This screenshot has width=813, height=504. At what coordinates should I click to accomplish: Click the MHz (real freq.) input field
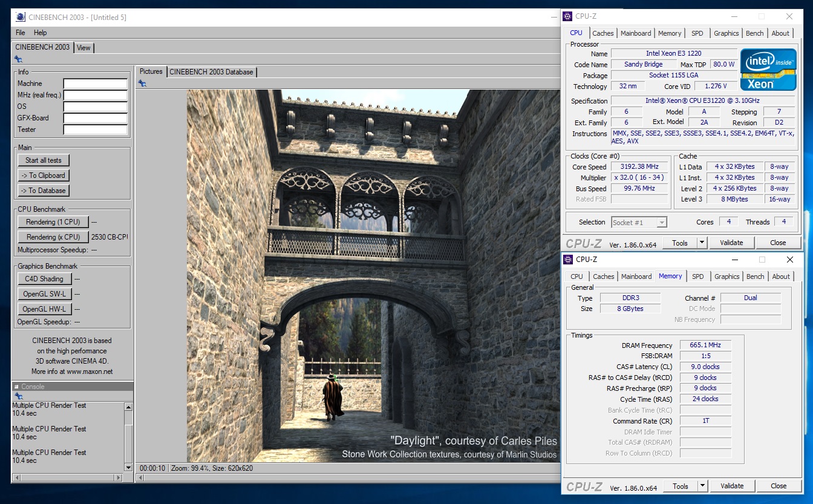[x=96, y=95]
